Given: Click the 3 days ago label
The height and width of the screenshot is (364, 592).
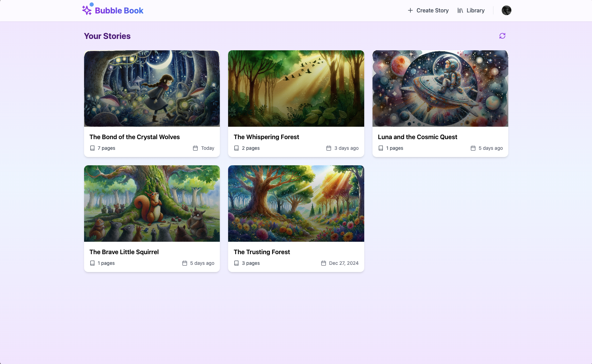Looking at the screenshot, I should pyautogui.click(x=347, y=148).
